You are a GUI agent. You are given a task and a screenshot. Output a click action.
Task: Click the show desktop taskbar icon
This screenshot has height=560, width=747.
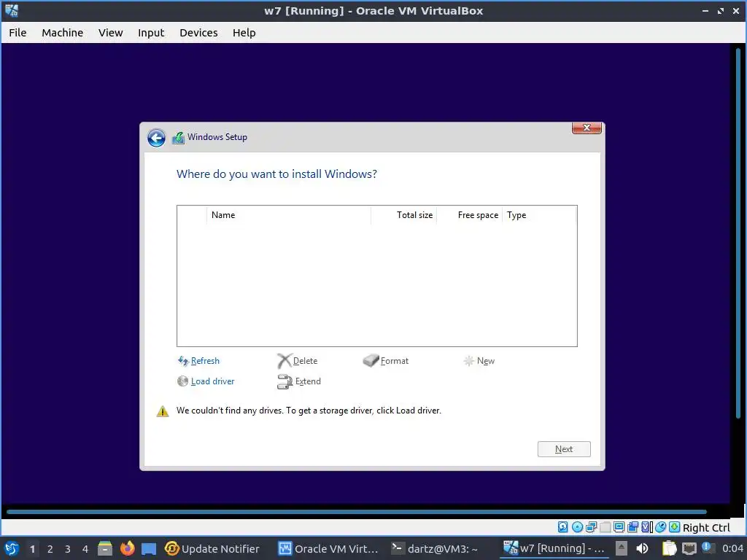(x=149, y=549)
